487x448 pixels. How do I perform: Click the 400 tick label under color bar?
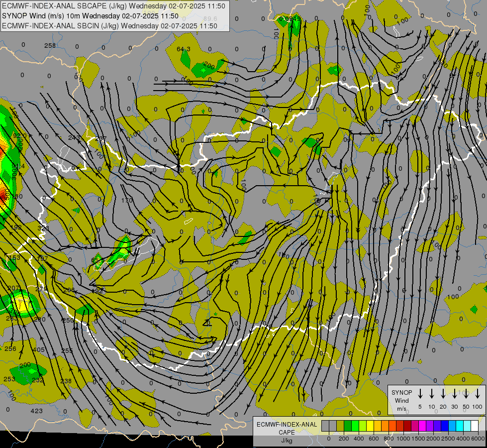[x=359, y=439]
